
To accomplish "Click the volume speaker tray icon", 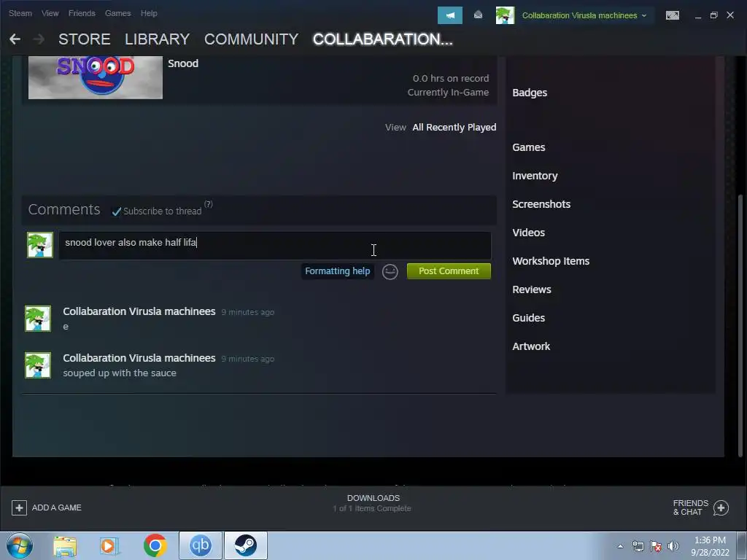I will [x=673, y=546].
